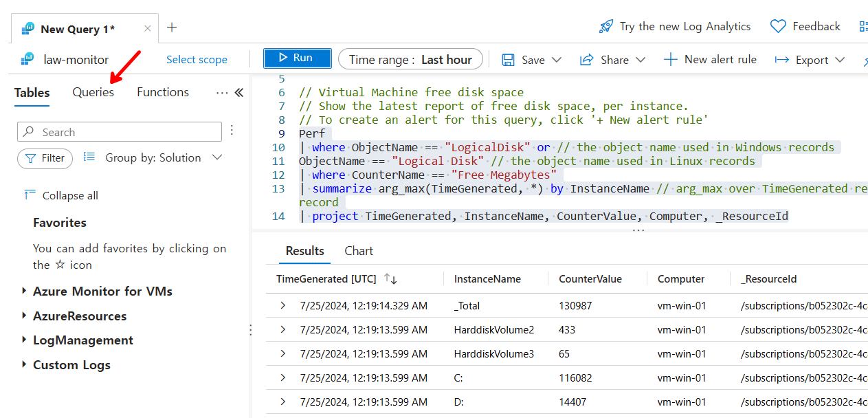Screen dimensions: 868x418
Task: Click the Filter funnel icon
Action: point(30,158)
